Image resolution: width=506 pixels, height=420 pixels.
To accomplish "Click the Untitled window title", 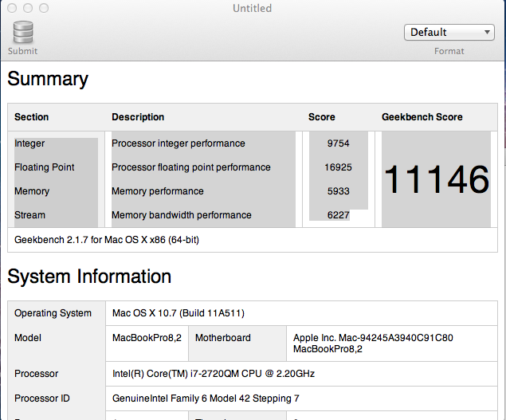I will (253, 8).
